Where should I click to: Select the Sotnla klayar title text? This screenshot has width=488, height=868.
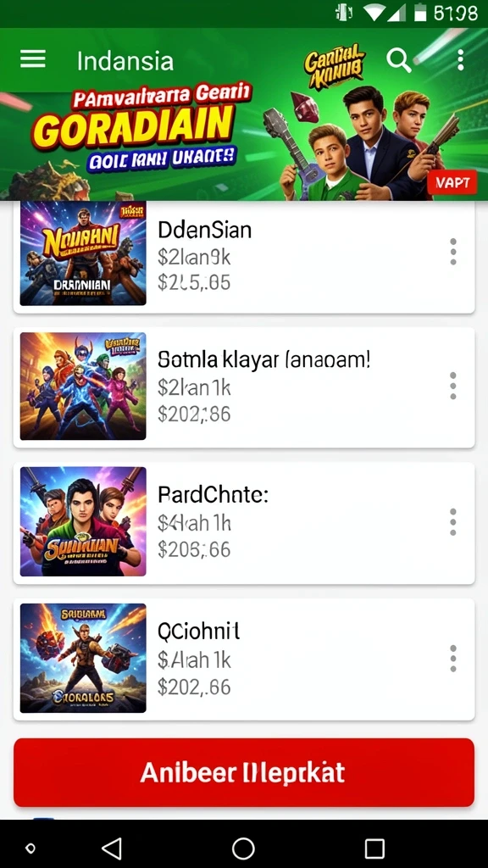264,360
